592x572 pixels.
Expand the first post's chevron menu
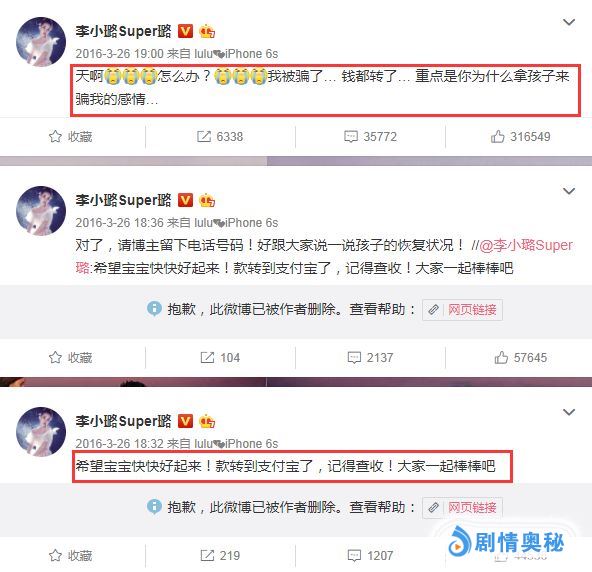569,22
